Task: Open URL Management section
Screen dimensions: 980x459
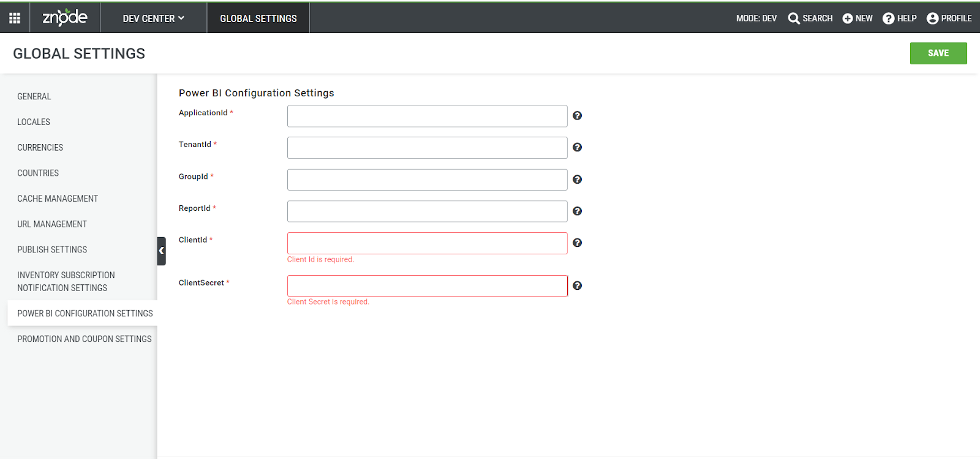Action: coord(52,224)
